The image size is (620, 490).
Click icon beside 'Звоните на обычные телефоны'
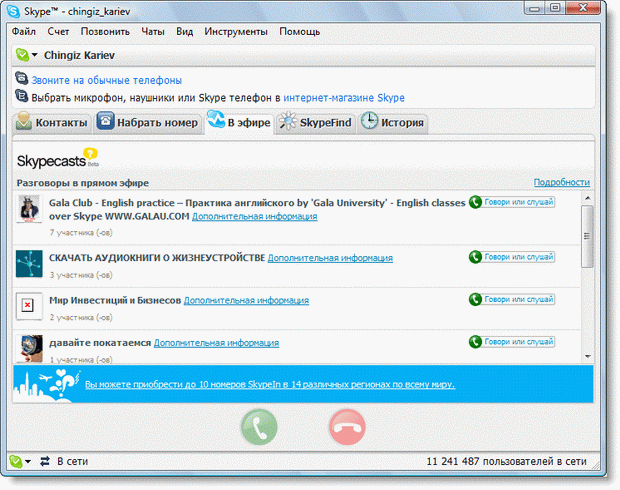tap(22, 78)
